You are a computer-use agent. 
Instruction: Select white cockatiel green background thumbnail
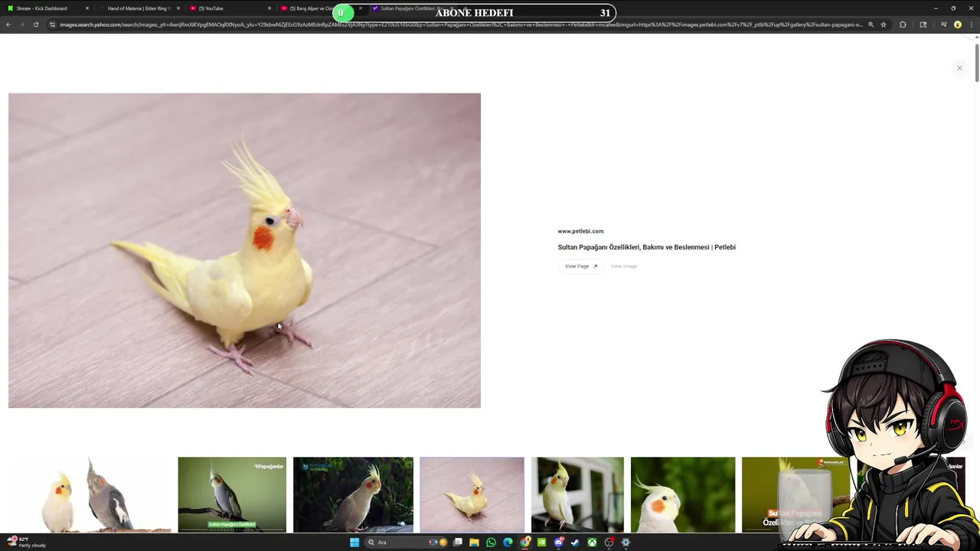pos(683,494)
